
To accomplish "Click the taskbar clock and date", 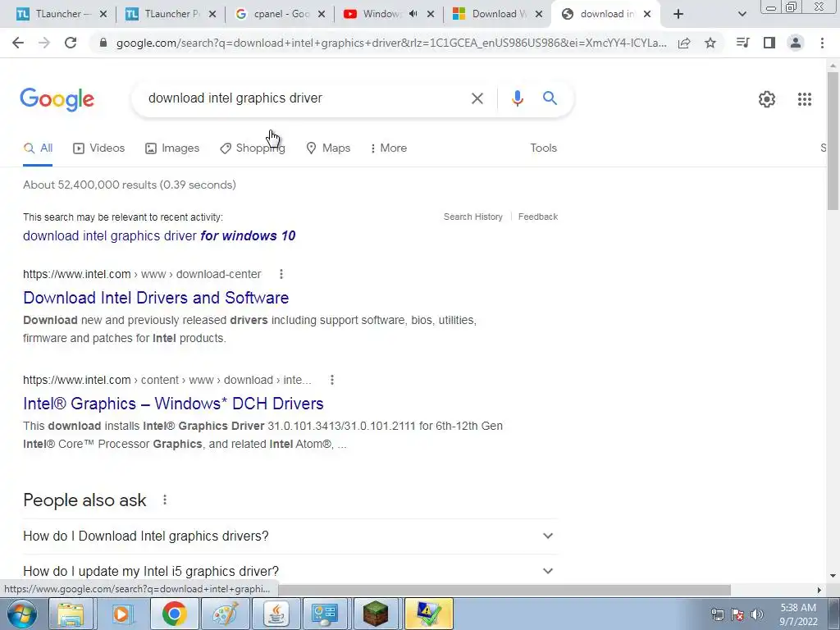I will coord(798,614).
